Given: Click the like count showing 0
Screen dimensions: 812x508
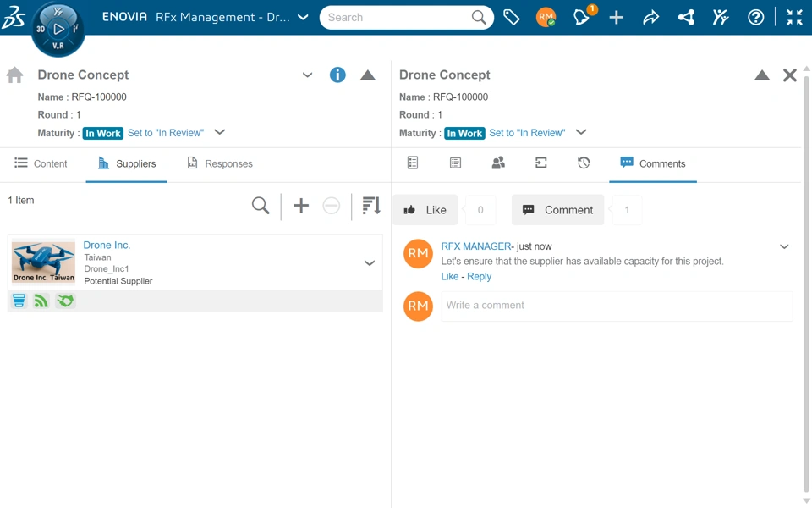Looking at the screenshot, I should (480, 210).
